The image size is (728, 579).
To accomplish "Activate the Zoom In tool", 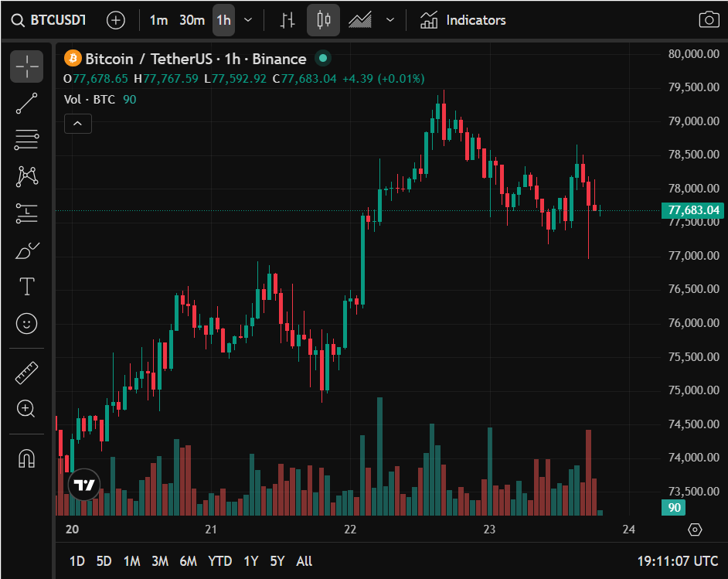I will (x=26, y=409).
